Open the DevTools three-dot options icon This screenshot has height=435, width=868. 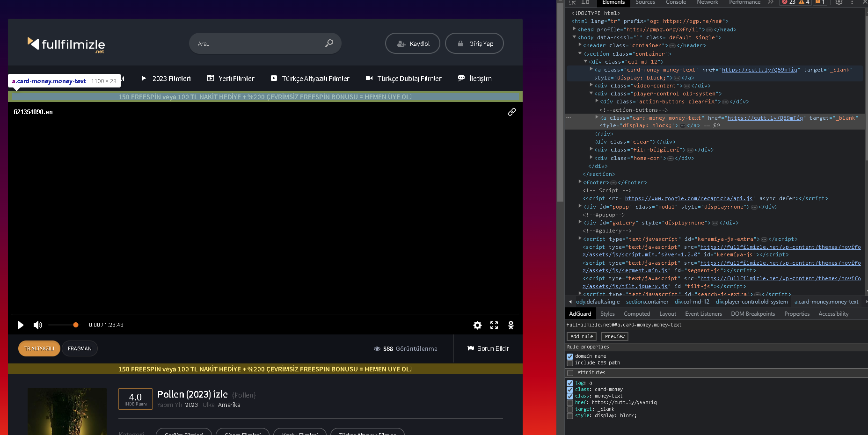point(852,3)
